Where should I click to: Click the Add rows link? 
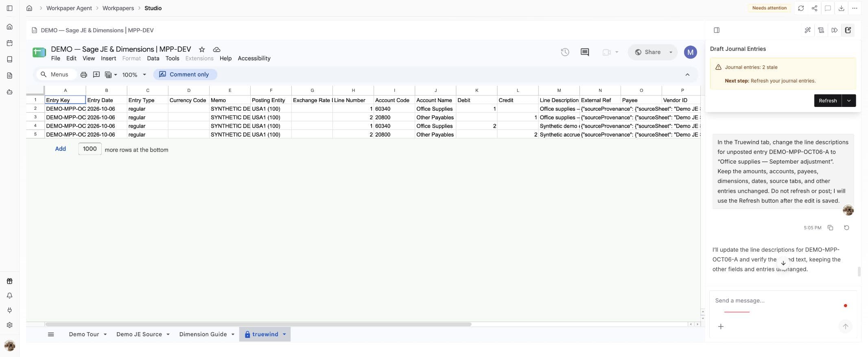(x=60, y=149)
